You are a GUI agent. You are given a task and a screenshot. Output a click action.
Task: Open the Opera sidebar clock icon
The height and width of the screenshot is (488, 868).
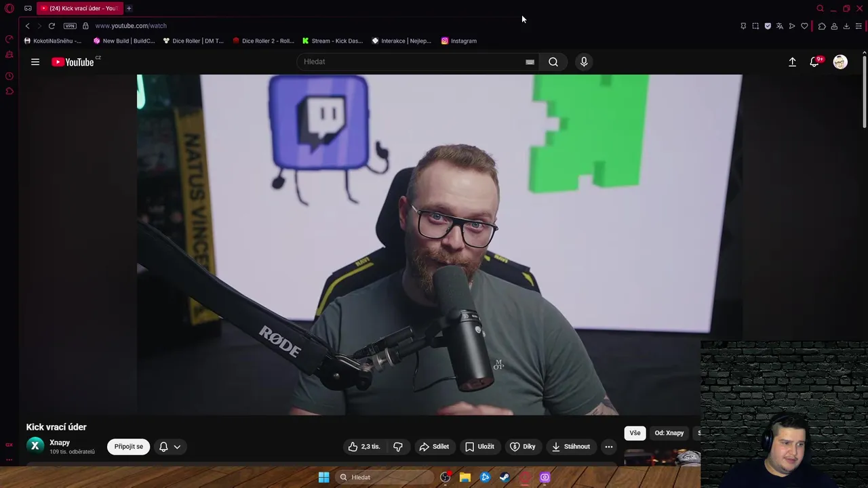[9, 76]
